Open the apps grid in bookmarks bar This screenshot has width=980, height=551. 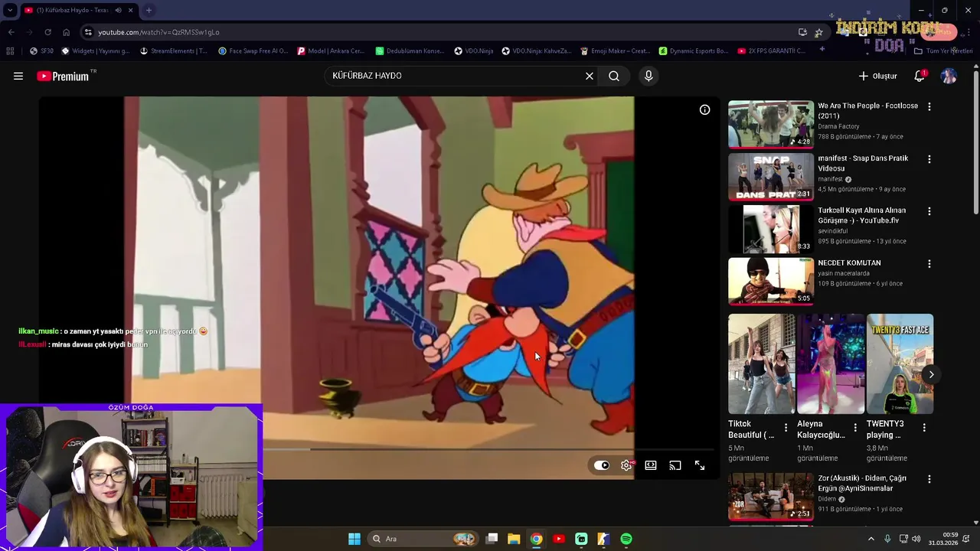tap(10, 51)
